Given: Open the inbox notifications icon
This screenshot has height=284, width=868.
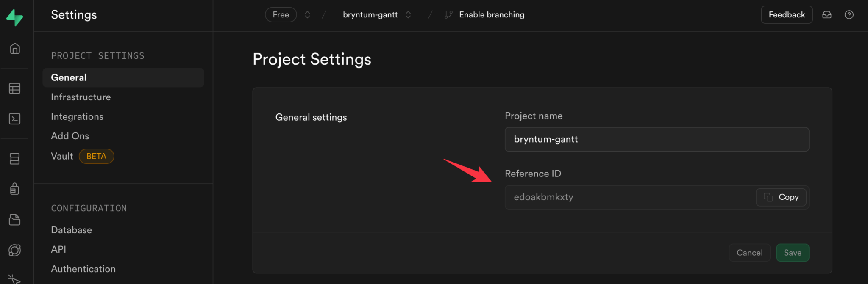Looking at the screenshot, I should [x=827, y=15].
